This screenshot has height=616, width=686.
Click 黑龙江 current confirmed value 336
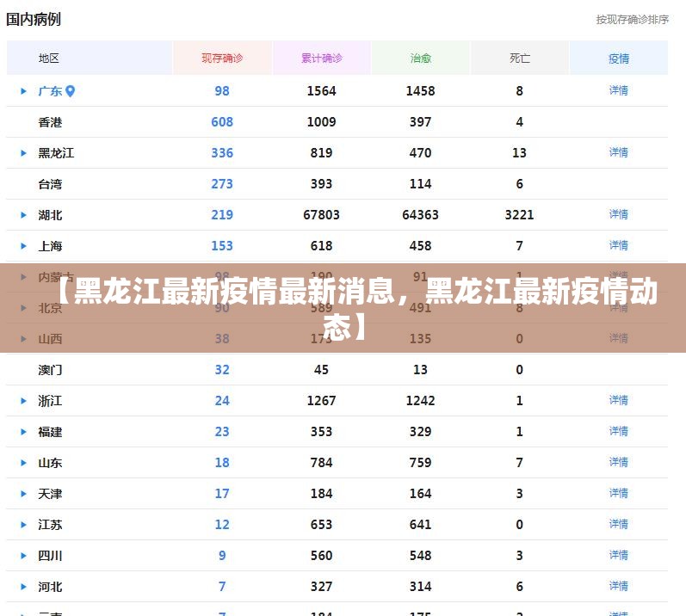coord(222,153)
